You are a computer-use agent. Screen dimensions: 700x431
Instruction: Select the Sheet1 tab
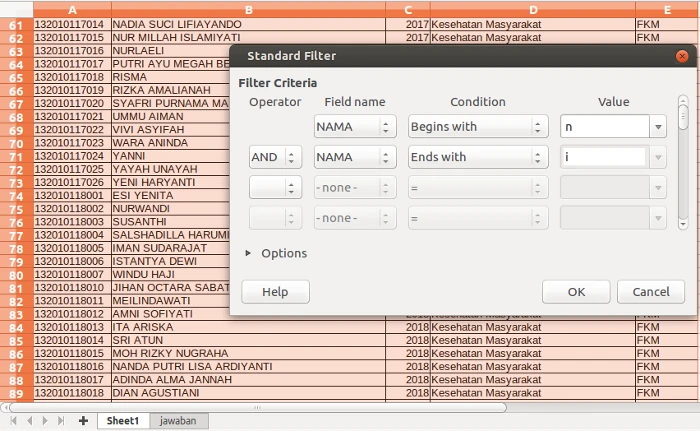tap(123, 421)
